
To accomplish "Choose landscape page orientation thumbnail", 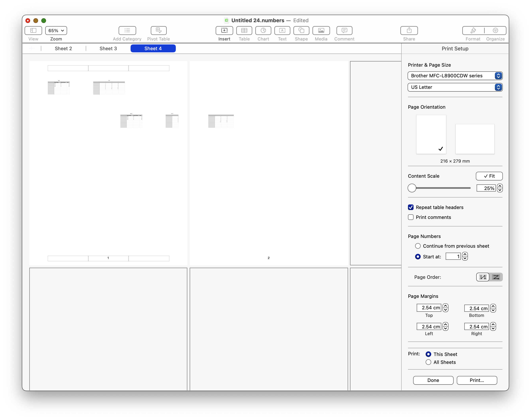I will point(475,139).
